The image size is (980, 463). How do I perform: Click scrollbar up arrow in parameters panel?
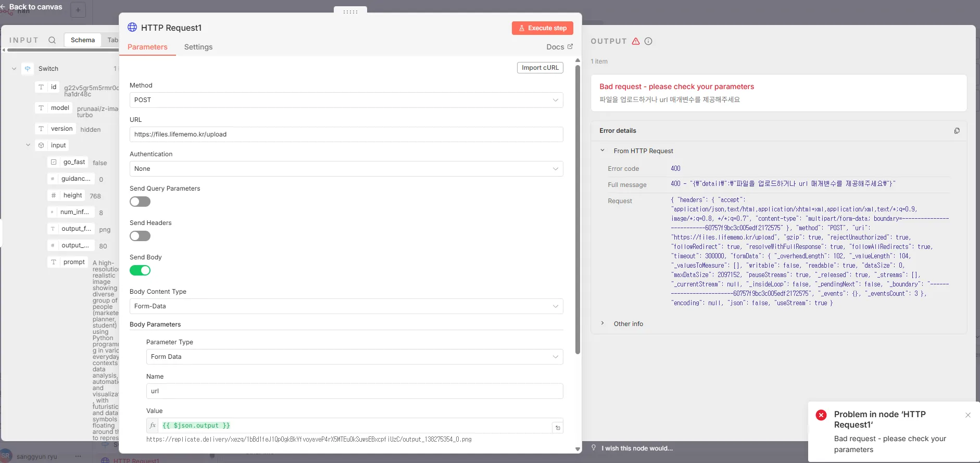[x=577, y=60]
